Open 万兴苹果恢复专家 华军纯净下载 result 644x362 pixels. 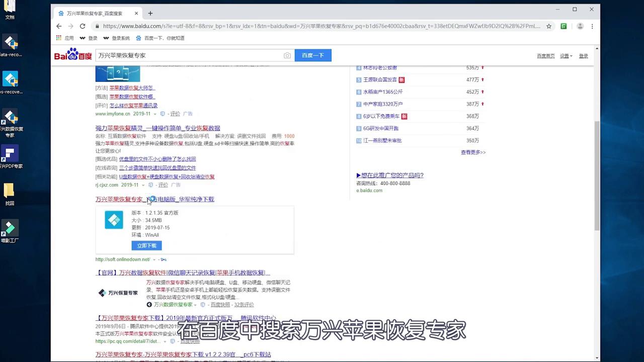coord(155,200)
